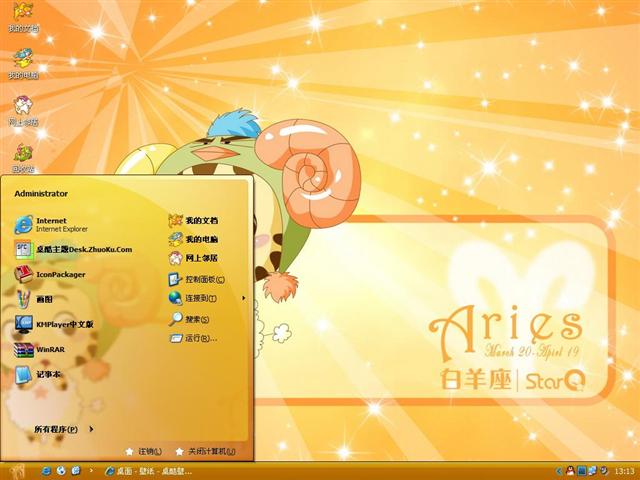
Task: Show hidden system tray icons arrow
Action: pyautogui.click(x=559, y=470)
